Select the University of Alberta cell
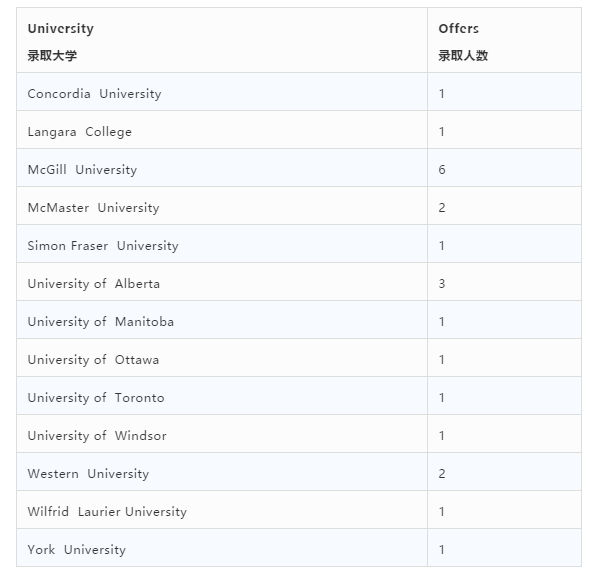596x587 pixels. click(222, 282)
